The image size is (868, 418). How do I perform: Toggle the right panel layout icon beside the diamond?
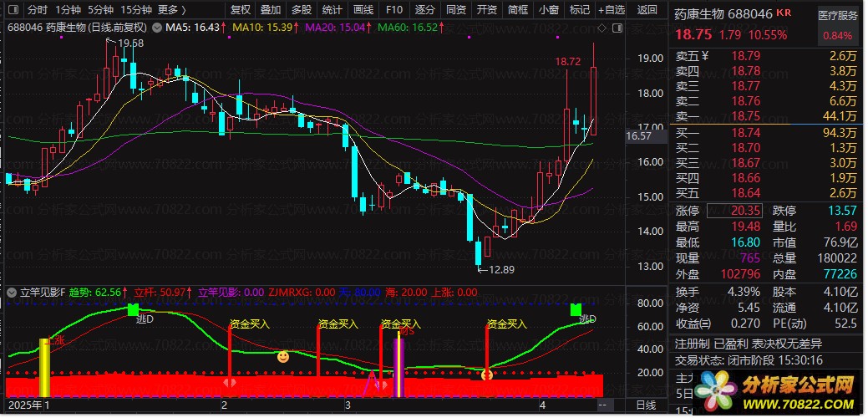[x=617, y=27]
